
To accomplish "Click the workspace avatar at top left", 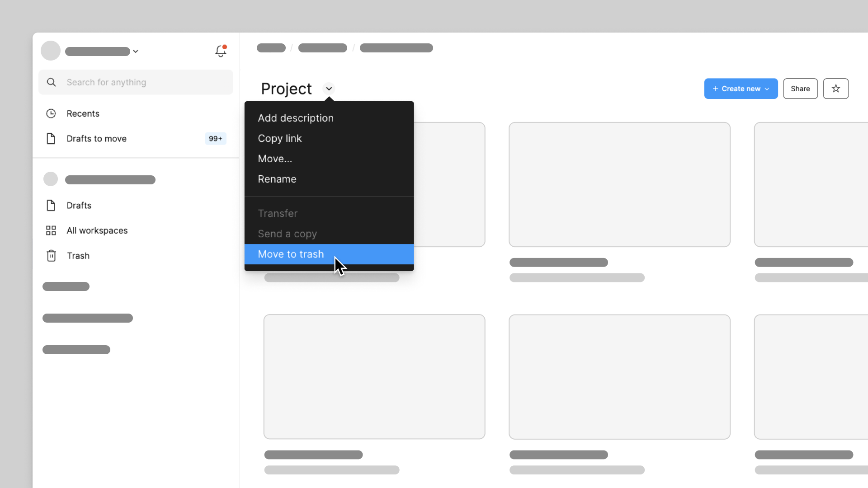I will pos(50,51).
